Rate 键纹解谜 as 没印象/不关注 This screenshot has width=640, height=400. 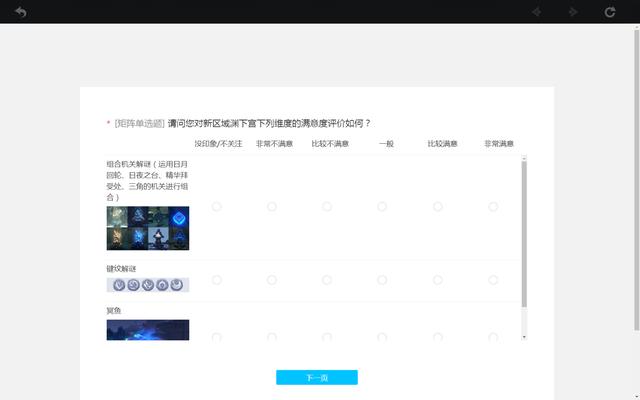click(x=217, y=280)
